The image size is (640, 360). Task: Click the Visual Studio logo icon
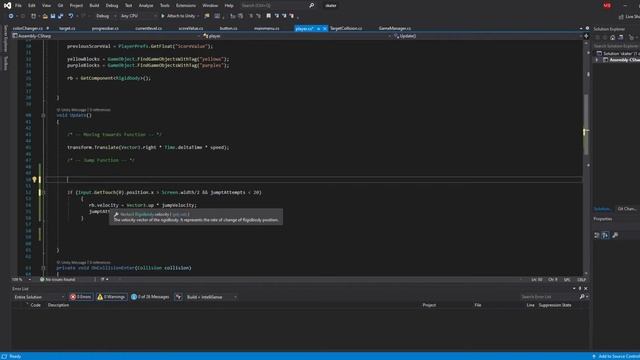click(7, 5)
